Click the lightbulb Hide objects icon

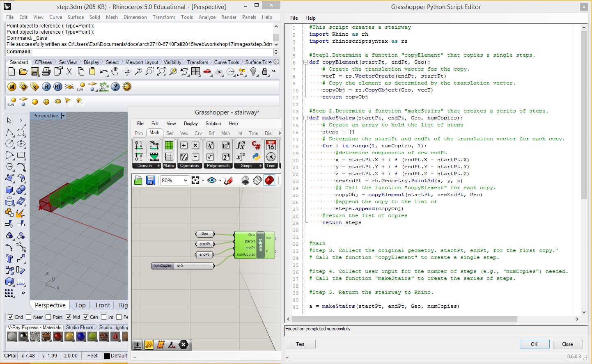(x=253, y=72)
